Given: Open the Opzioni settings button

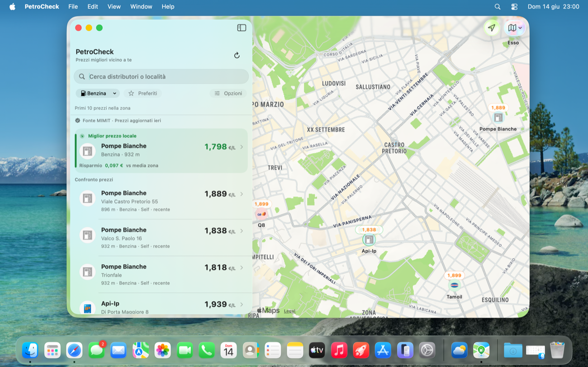Looking at the screenshot, I should click(x=228, y=93).
